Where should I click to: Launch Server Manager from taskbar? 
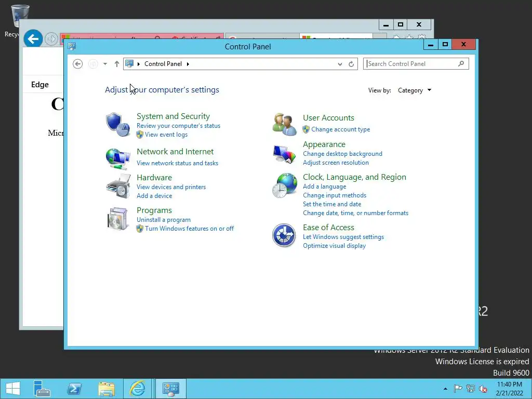[42, 389]
